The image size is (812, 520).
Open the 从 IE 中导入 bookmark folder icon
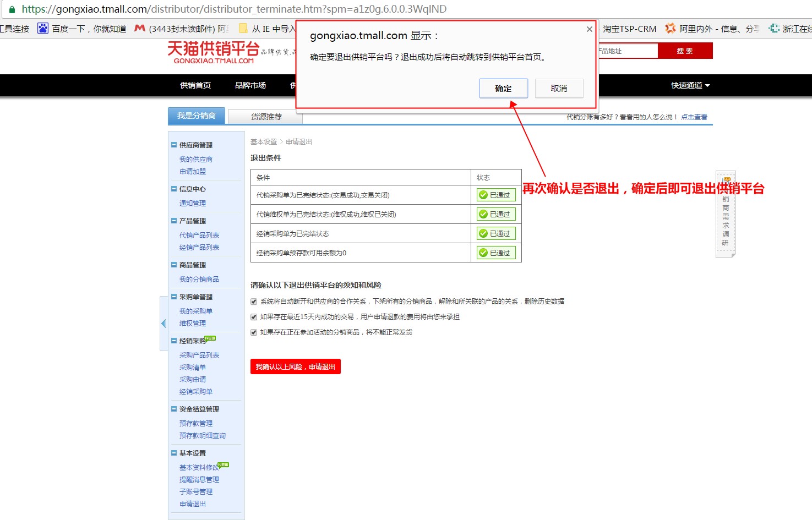[x=243, y=28]
